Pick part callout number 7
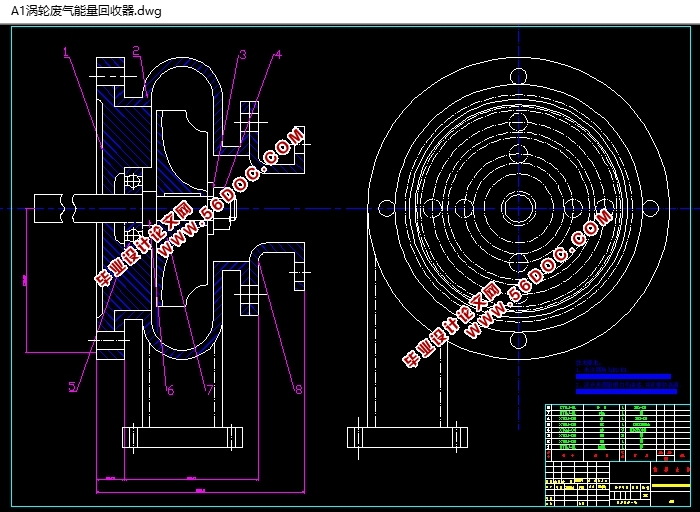The image size is (700, 512). click(209, 390)
